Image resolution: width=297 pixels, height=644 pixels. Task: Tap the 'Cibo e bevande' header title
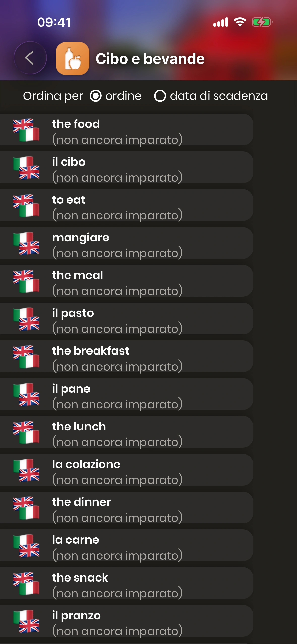click(x=150, y=59)
